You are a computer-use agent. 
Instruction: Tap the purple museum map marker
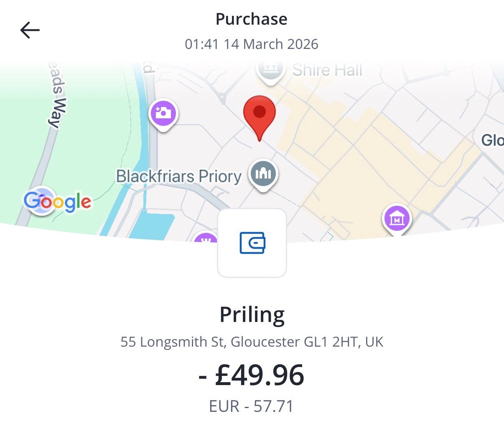(397, 218)
